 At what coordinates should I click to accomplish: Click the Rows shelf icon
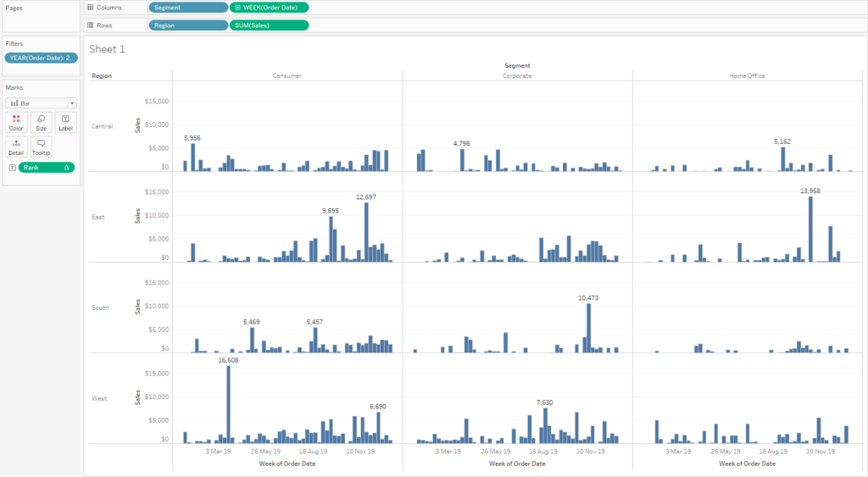click(90, 25)
